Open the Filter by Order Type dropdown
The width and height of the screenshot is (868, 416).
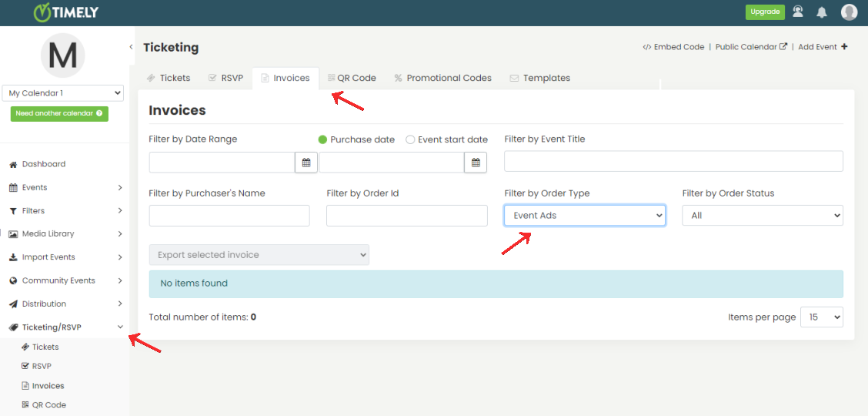(585, 216)
